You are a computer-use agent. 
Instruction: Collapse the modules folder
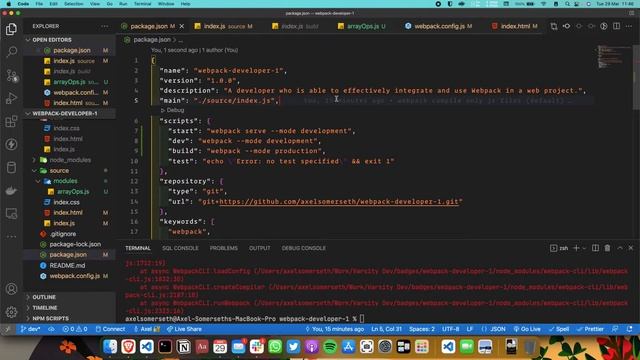(x=65, y=181)
